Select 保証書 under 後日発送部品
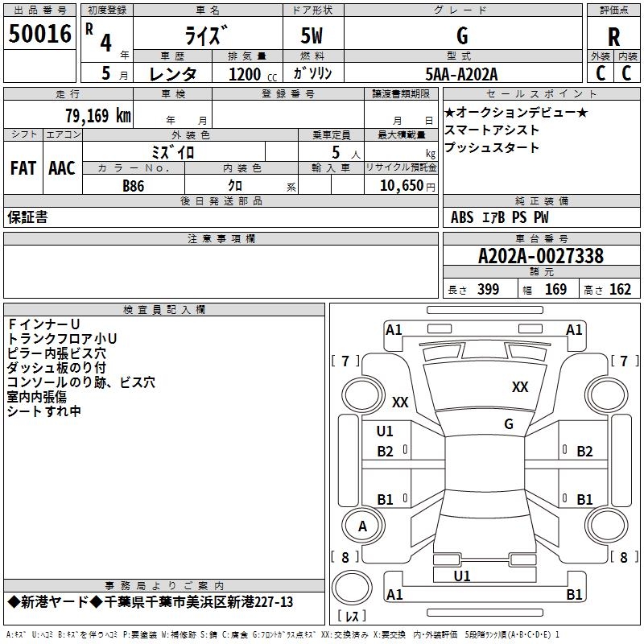 pyautogui.click(x=27, y=217)
